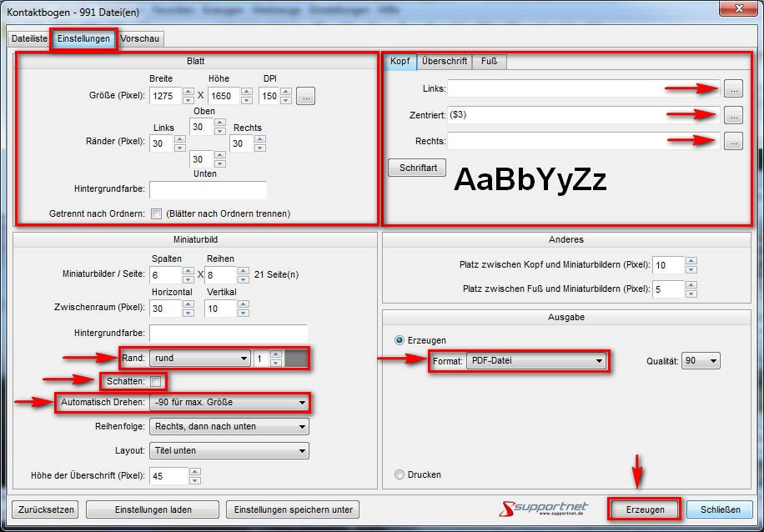Screen dimensions: 764x532
Task: Expand the Automatisch Drehen dropdown
Action: 229,403
